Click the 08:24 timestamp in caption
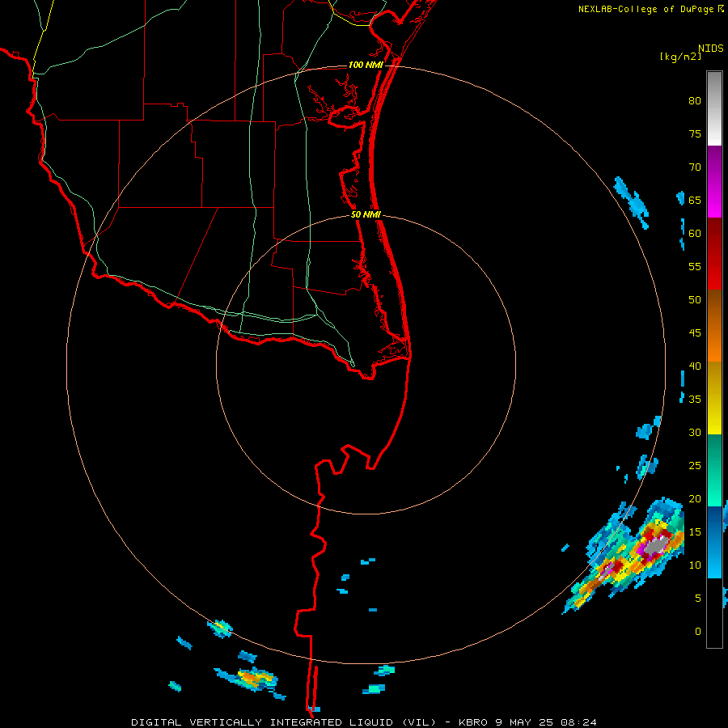728x728 pixels. [x=579, y=722]
